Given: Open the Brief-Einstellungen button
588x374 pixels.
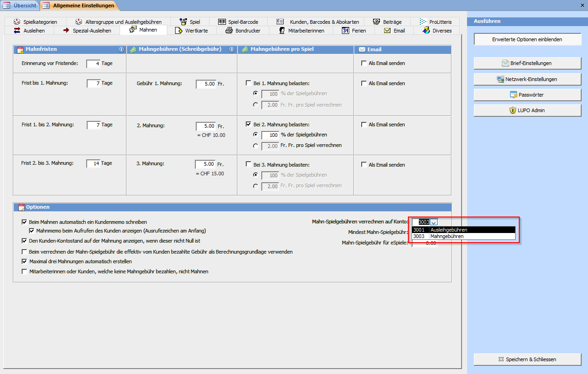Looking at the screenshot, I should tap(527, 63).
